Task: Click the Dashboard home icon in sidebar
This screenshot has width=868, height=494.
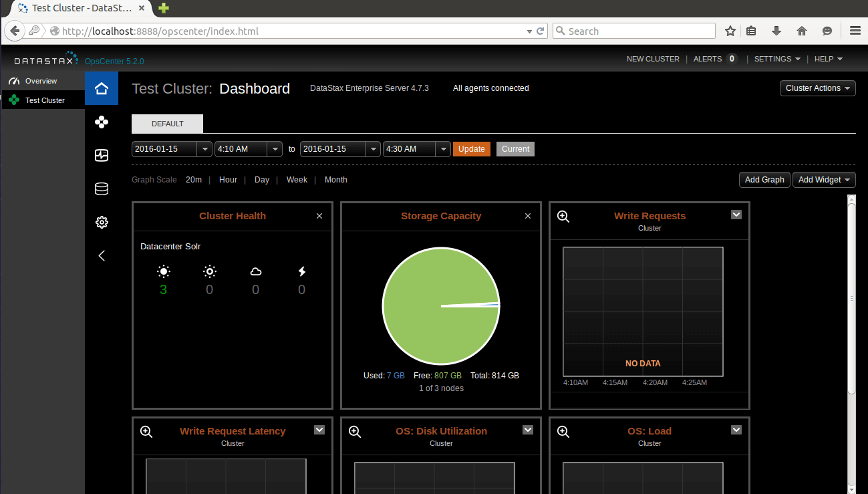Action: click(102, 89)
